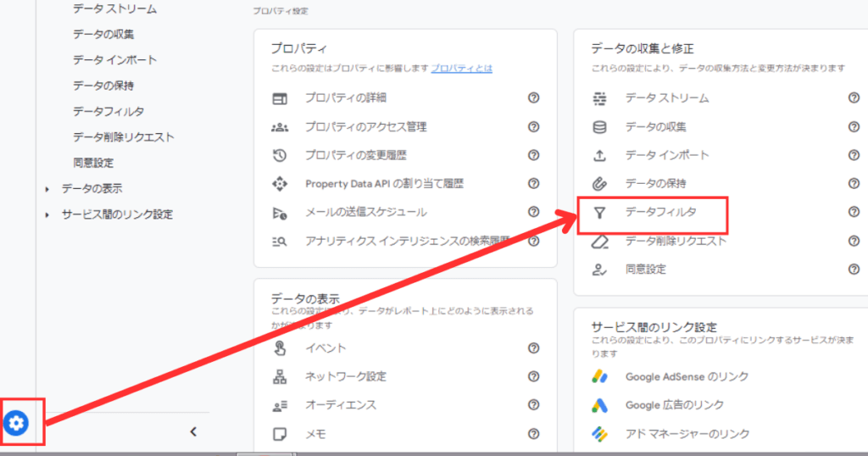Click the メールの送信スケジュール icon
The width and height of the screenshot is (868, 456).
click(x=280, y=213)
